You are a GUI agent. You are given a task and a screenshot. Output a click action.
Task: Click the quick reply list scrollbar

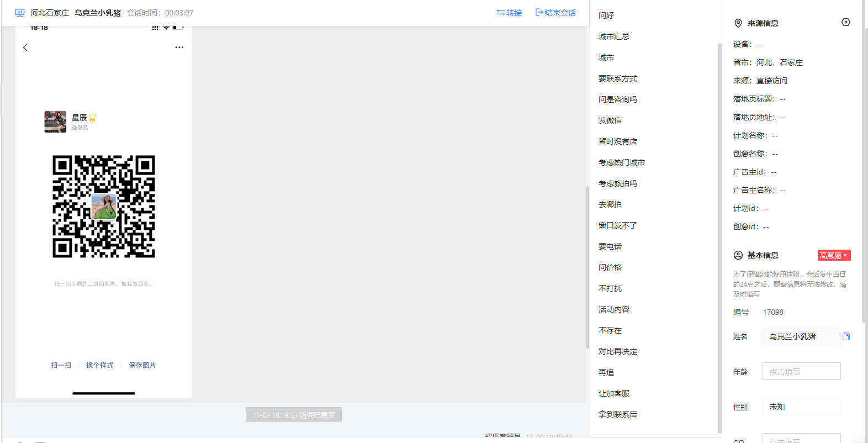719,238
